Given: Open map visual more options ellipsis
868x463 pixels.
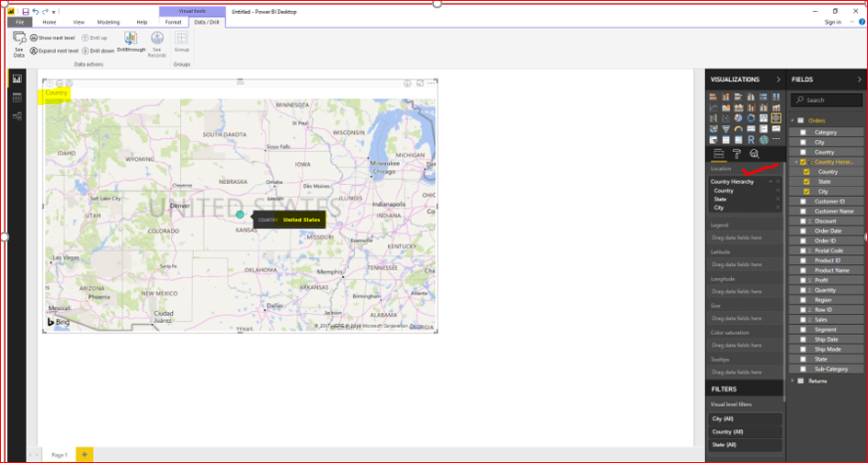Looking at the screenshot, I should tap(431, 83).
